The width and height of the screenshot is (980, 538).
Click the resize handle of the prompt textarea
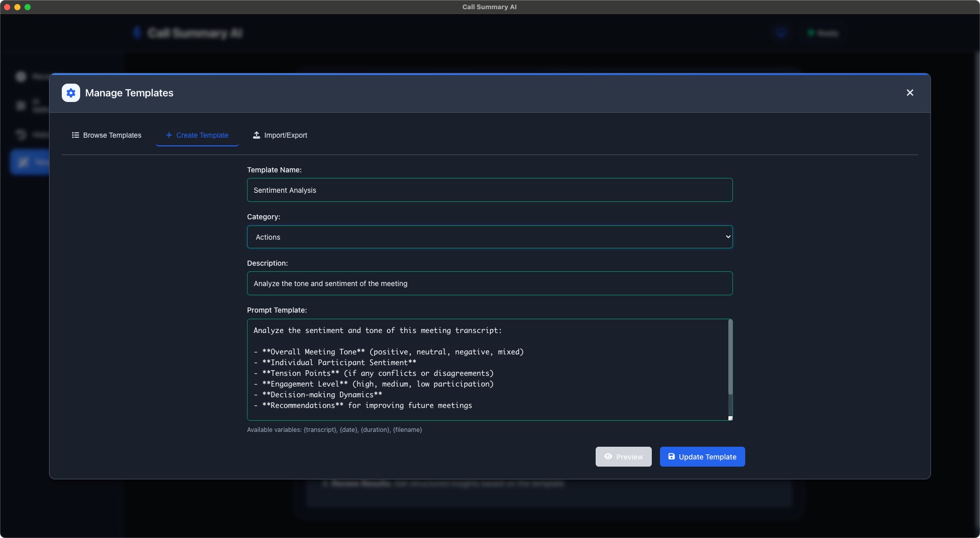pos(730,418)
